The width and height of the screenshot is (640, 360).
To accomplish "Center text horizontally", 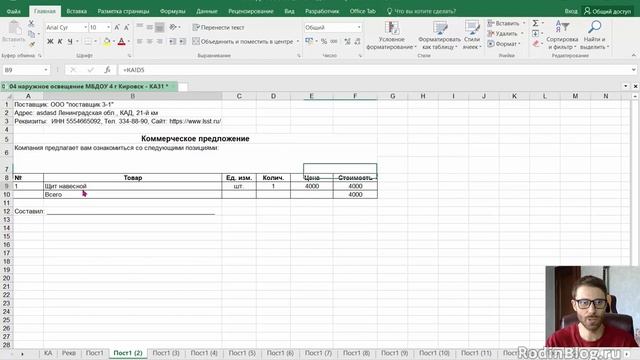I will point(150,41).
